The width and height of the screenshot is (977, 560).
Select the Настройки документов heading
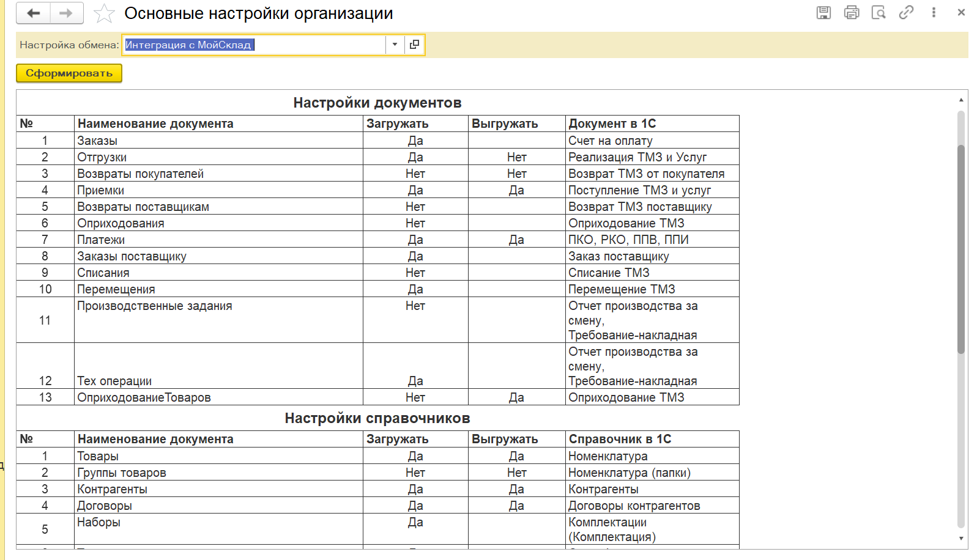click(x=377, y=103)
